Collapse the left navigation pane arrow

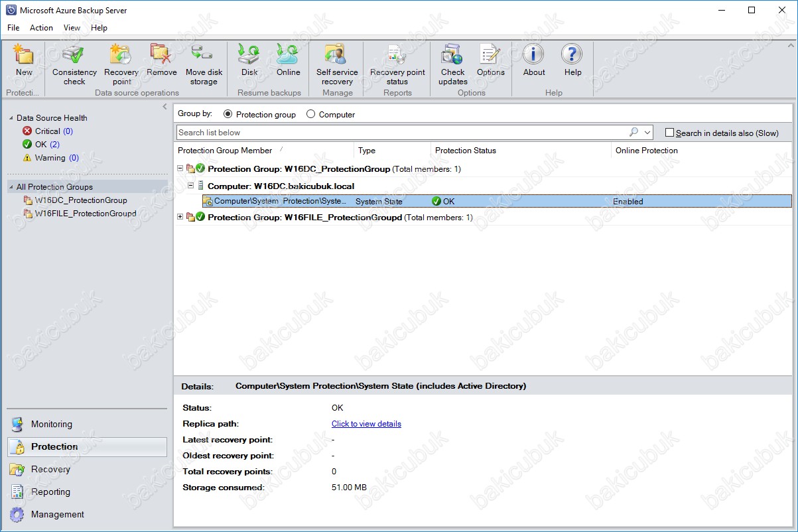pyautogui.click(x=165, y=107)
